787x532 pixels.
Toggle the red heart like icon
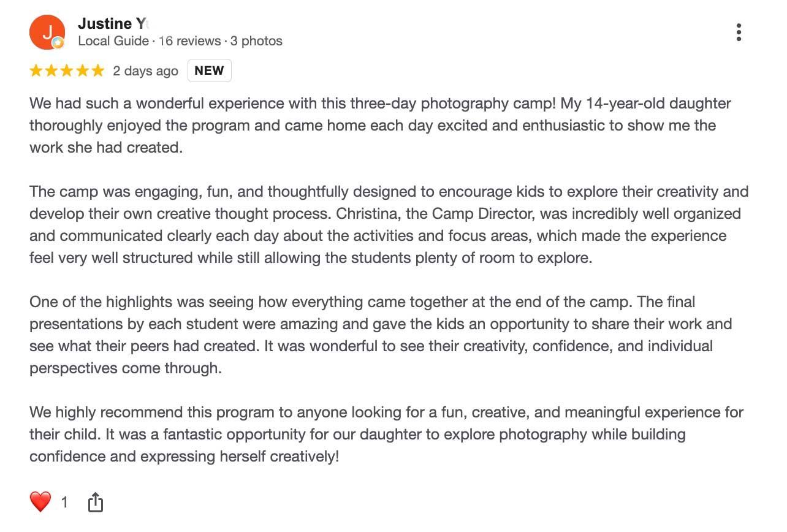[x=40, y=503]
